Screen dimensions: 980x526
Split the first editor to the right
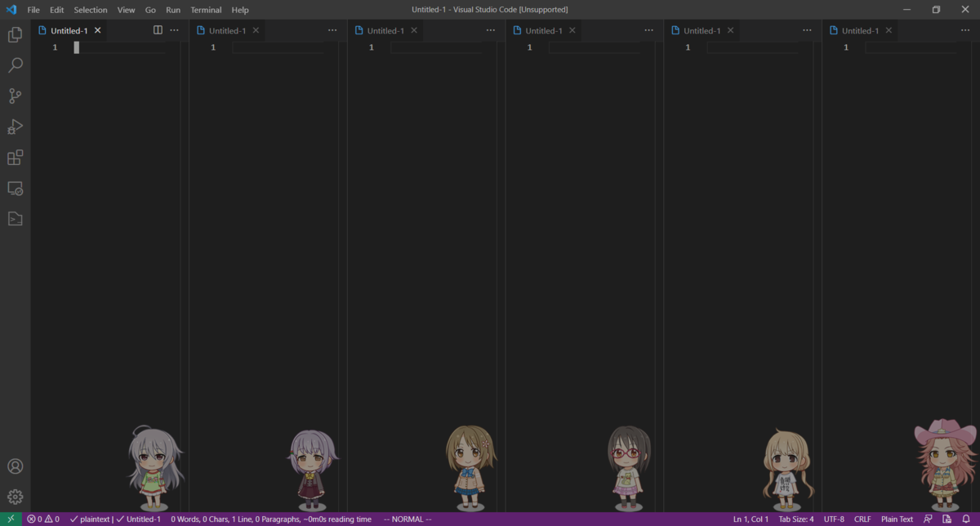(x=158, y=30)
